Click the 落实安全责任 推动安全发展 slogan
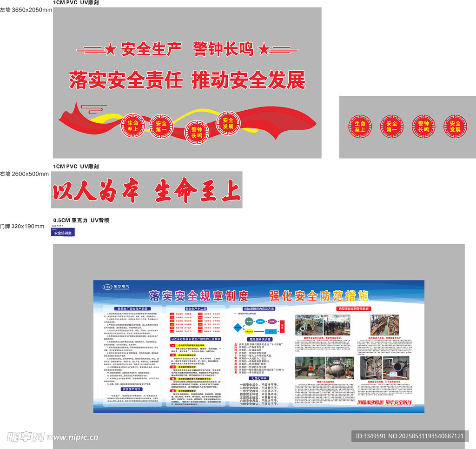Screen dimensions: 476x449 [187, 80]
